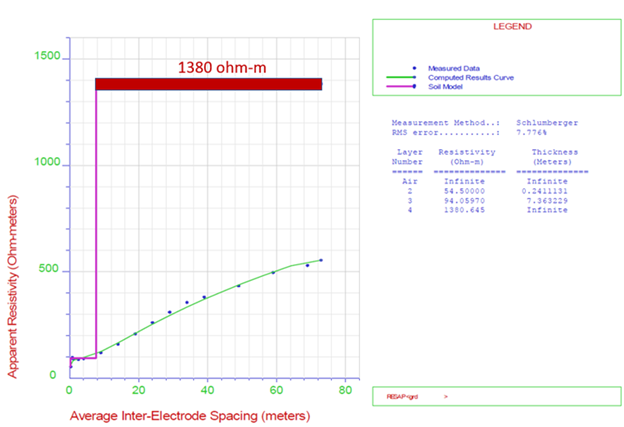The image size is (624, 427).
Task: Click the RESAP<grd label in bottom box
Action: pyautogui.click(x=402, y=397)
